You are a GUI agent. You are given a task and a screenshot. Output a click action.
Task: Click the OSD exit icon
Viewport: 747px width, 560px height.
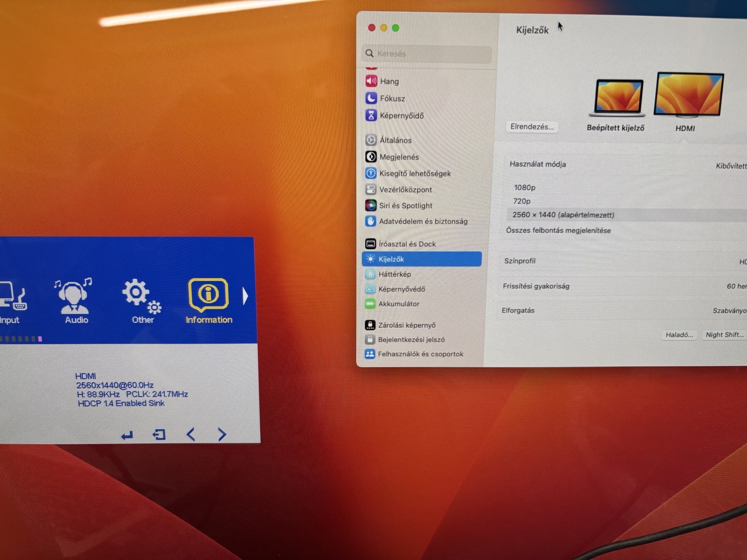159,435
